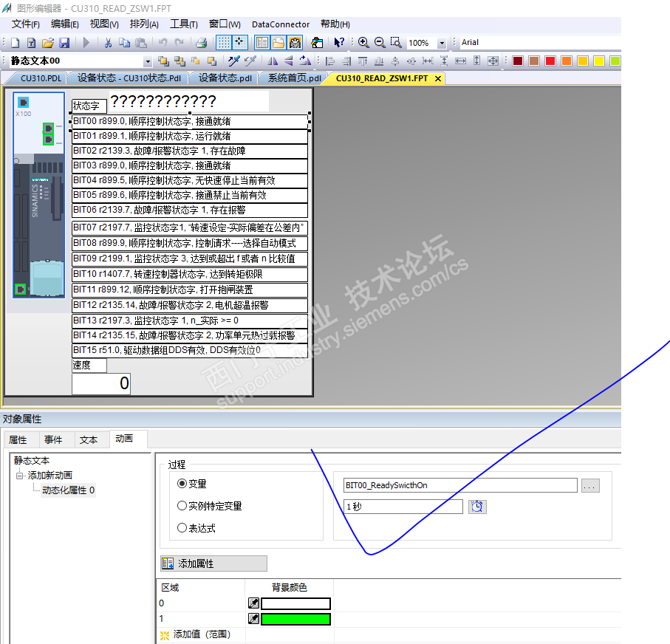The image size is (670, 644).
Task: Select the 变量 radio button
Action: [182, 483]
